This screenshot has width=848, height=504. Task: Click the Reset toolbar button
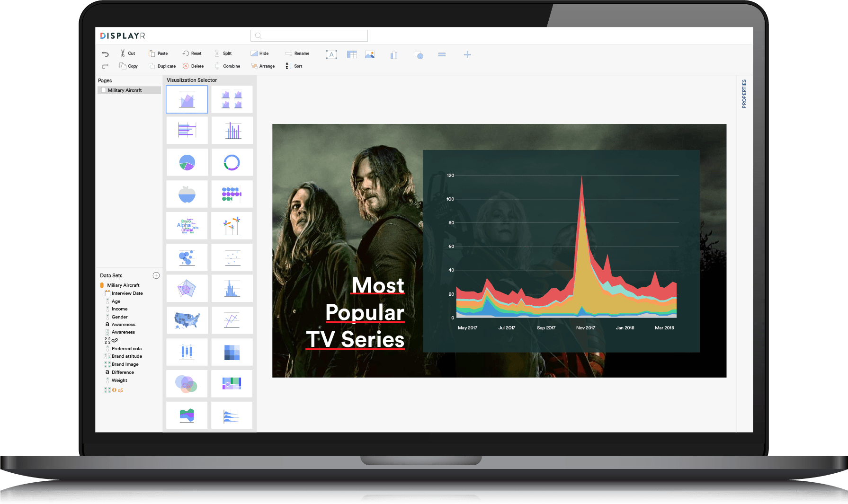[192, 53]
